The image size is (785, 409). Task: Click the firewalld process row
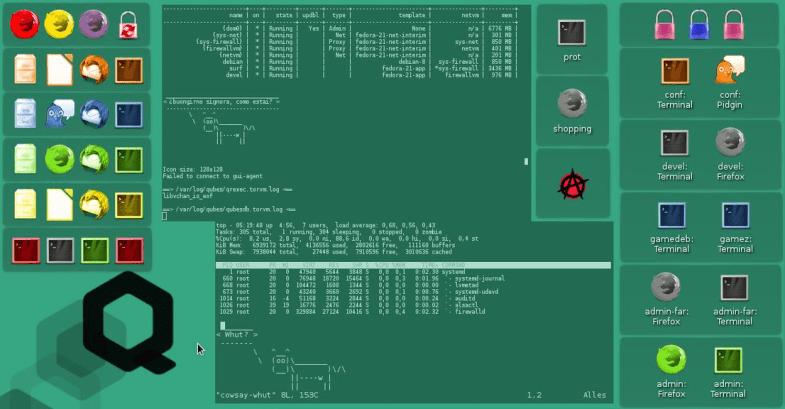tap(350, 311)
